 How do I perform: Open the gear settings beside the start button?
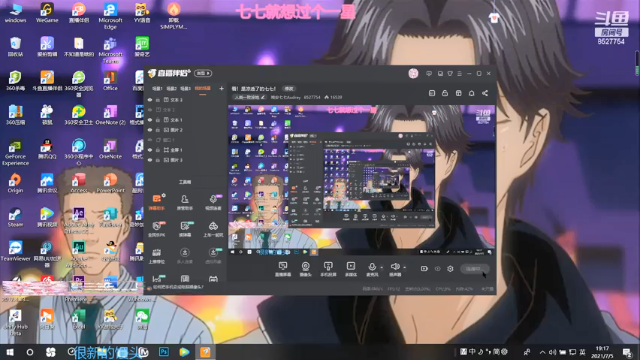tap(450, 269)
